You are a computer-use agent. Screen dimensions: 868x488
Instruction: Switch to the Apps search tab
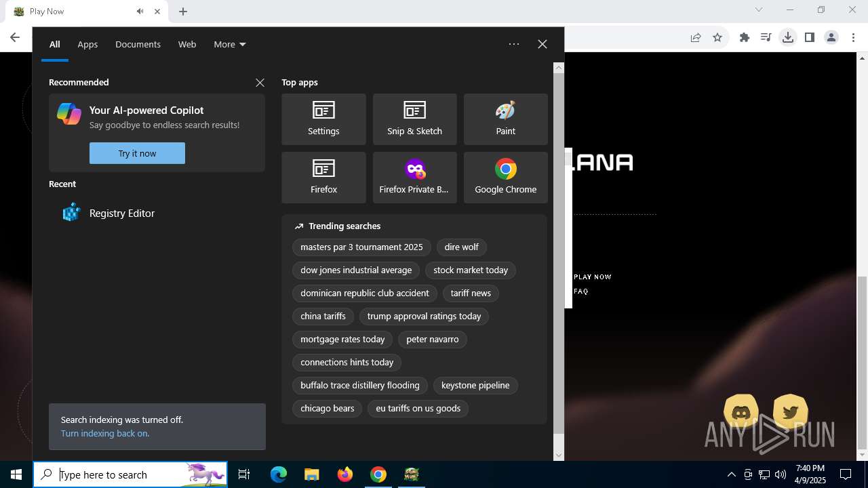click(x=87, y=44)
